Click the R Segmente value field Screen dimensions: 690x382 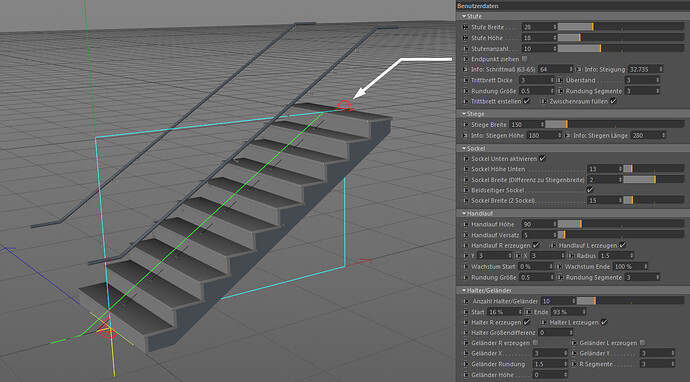tap(657, 364)
